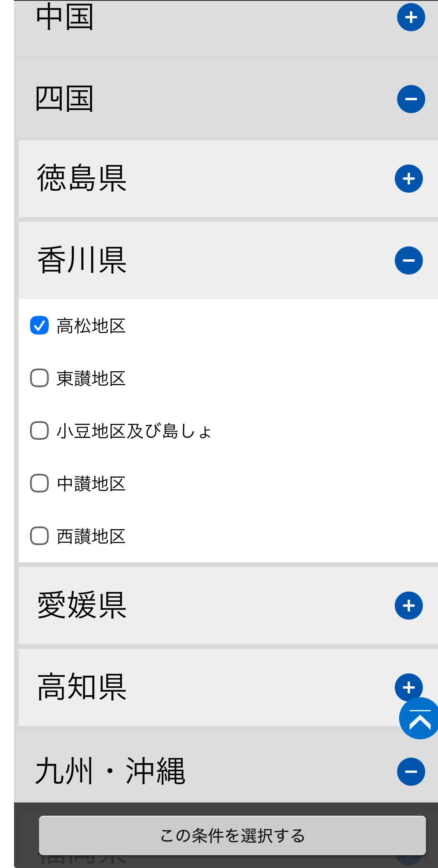Expand 徳島県 with the plus icon

pyautogui.click(x=408, y=179)
